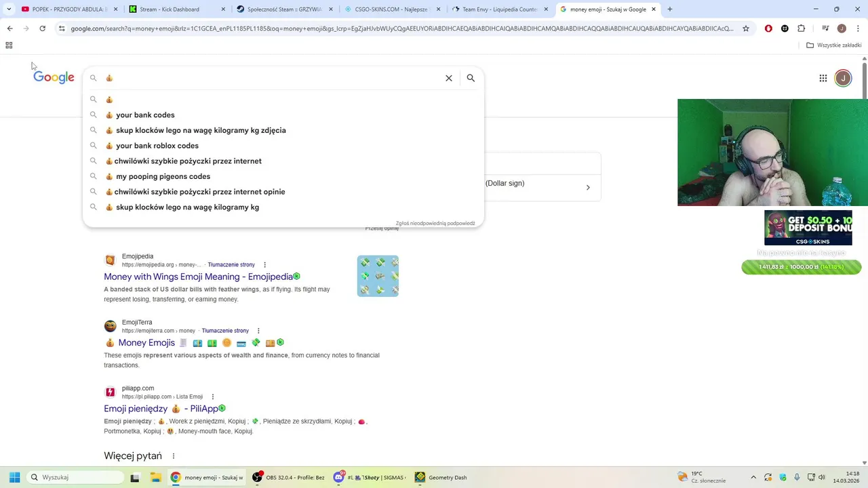Open the apps grid in bookmarks bar

tap(9, 45)
